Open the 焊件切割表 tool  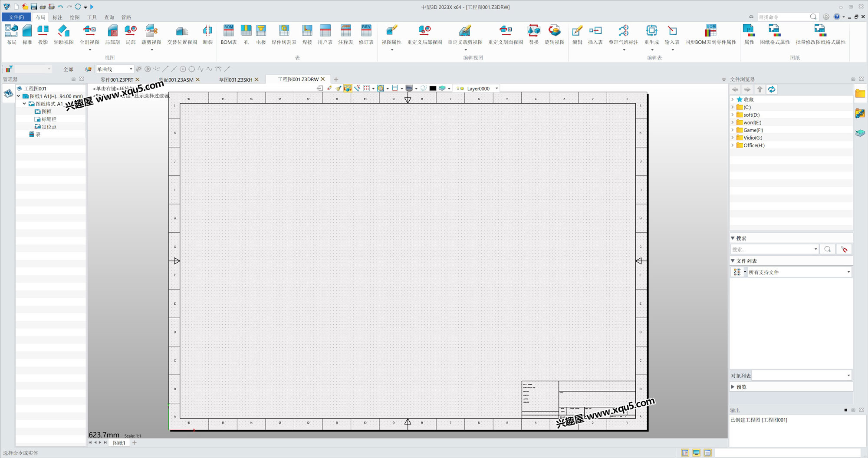point(284,34)
